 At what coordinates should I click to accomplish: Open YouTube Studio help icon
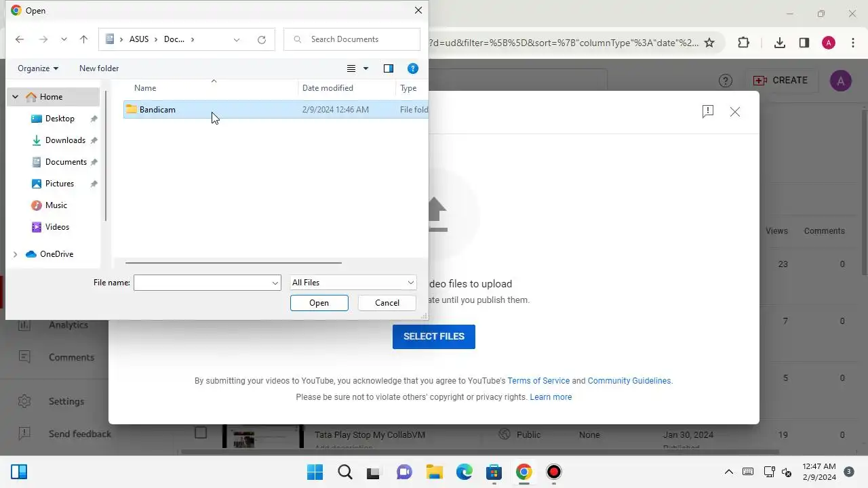pyautogui.click(x=726, y=81)
